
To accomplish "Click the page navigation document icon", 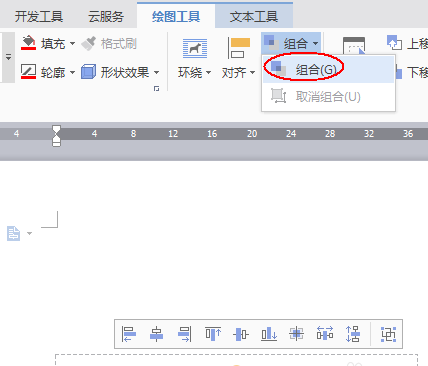I will tap(14, 233).
